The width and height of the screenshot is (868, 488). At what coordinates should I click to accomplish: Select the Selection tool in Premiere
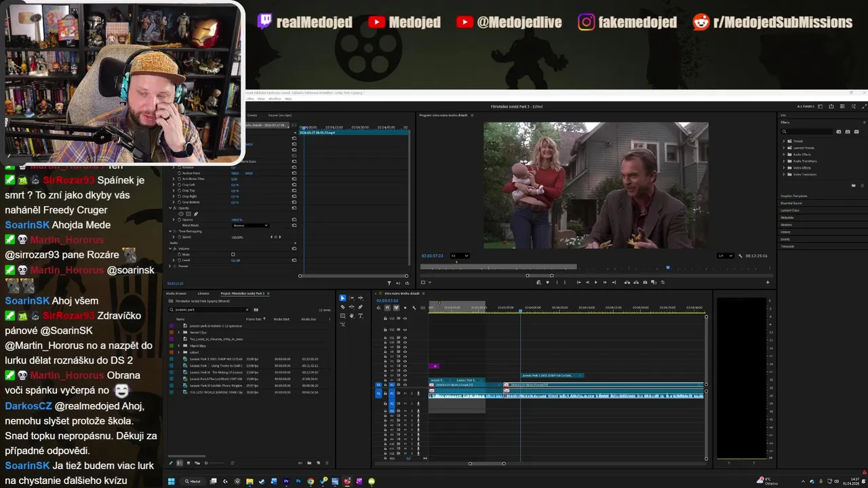(342, 298)
